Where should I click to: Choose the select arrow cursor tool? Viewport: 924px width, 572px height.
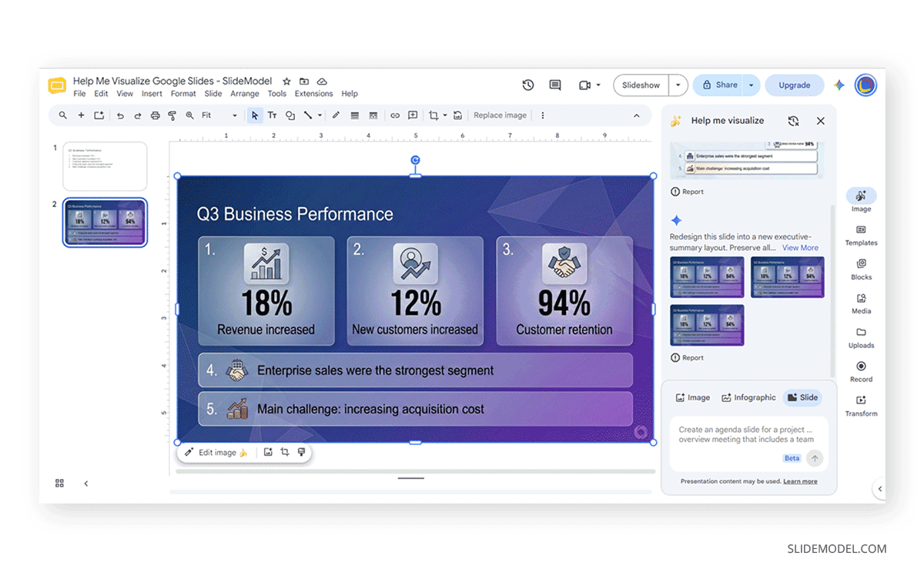coord(254,115)
